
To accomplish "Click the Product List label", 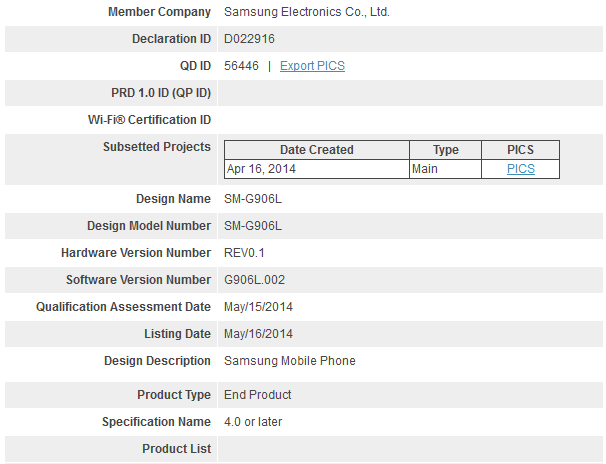I will coord(177,449).
